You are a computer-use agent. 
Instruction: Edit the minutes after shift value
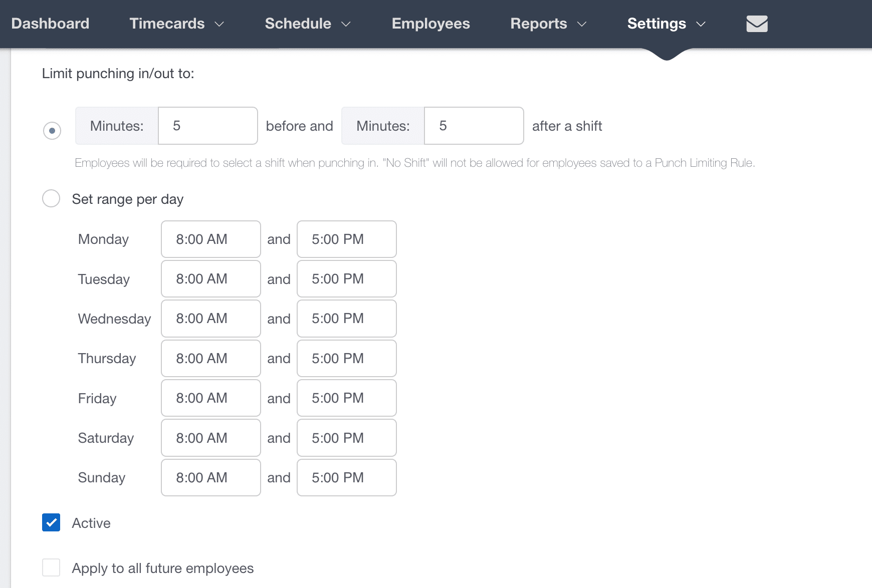[x=474, y=126]
